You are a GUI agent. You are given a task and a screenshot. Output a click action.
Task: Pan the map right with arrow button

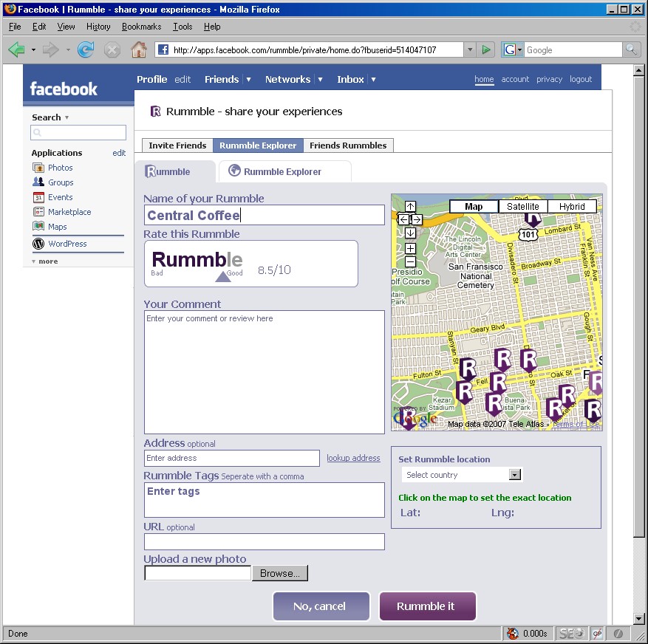point(417,219)
